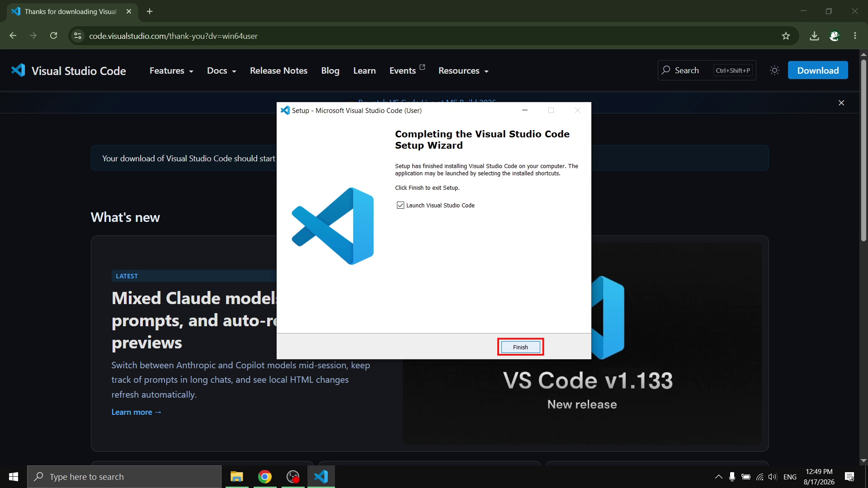Open the Windows Start menu
Viewport: 868px width, 488px height.
coord(14,477)
